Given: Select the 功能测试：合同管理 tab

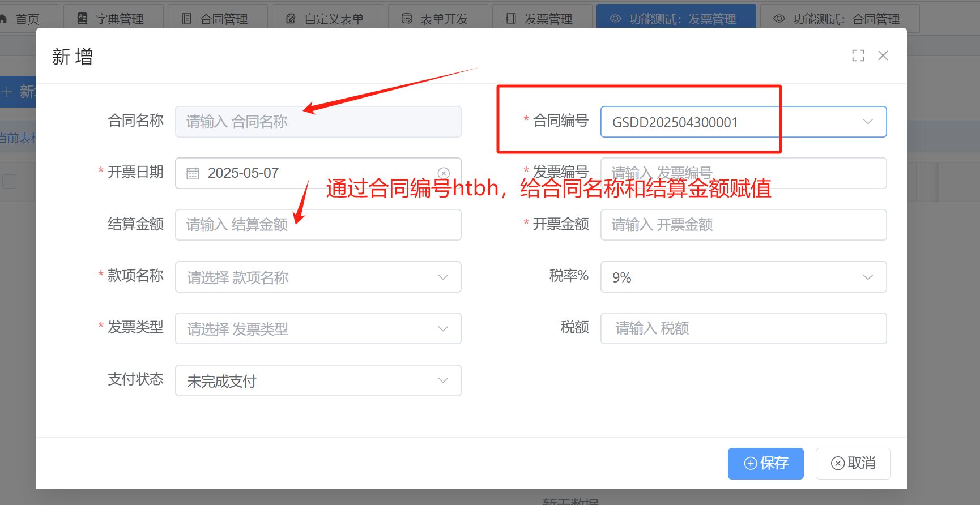Looking at the screenshot, I should [837, 19].
